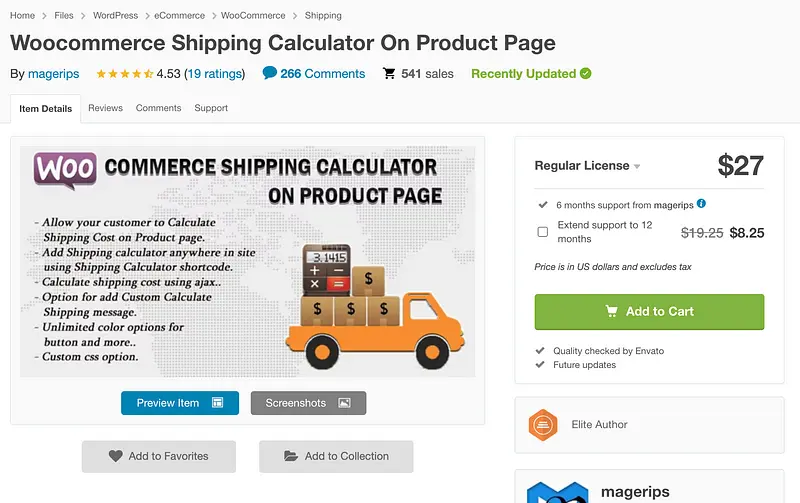Click the Preview Item button

180,403
